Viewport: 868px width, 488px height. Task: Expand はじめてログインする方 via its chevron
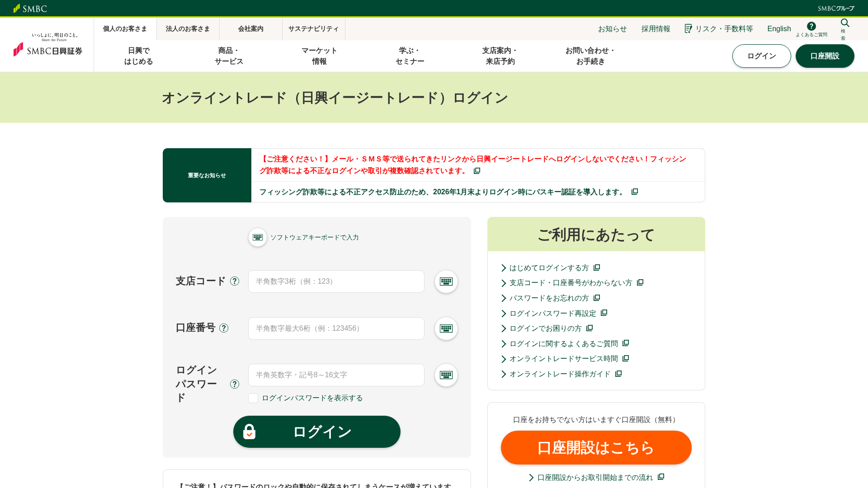[503, 268]
